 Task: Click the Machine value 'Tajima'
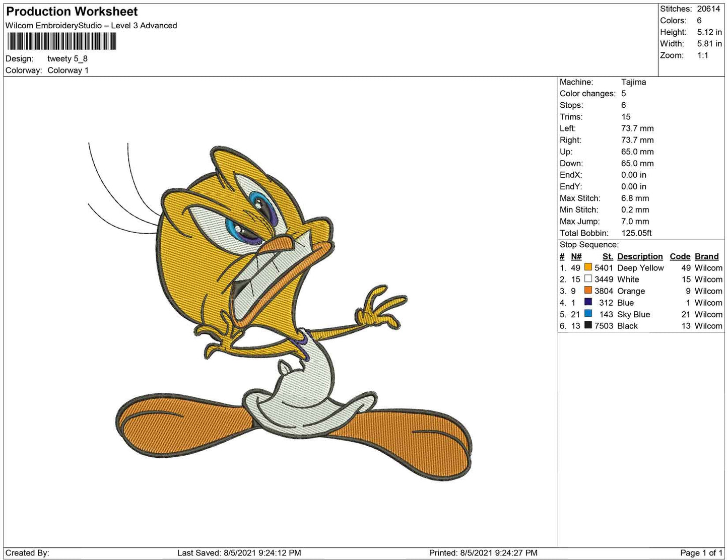point(633,82)
